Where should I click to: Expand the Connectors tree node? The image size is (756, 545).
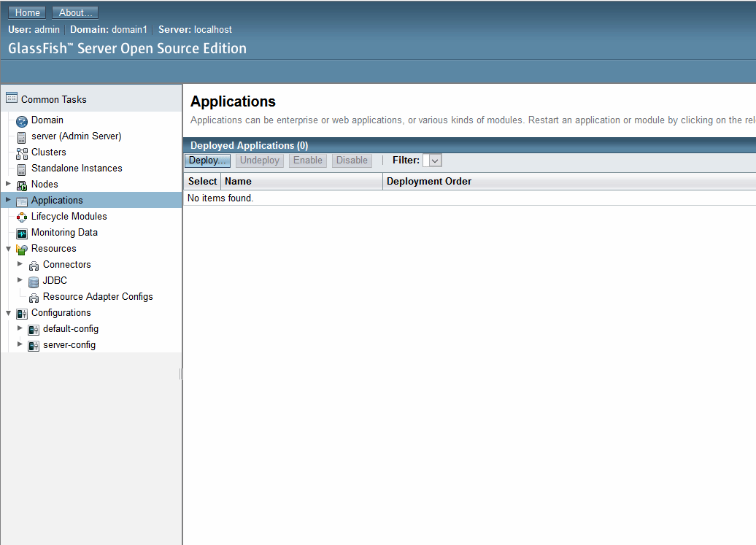pyautogui.click(x=20, y=264)
